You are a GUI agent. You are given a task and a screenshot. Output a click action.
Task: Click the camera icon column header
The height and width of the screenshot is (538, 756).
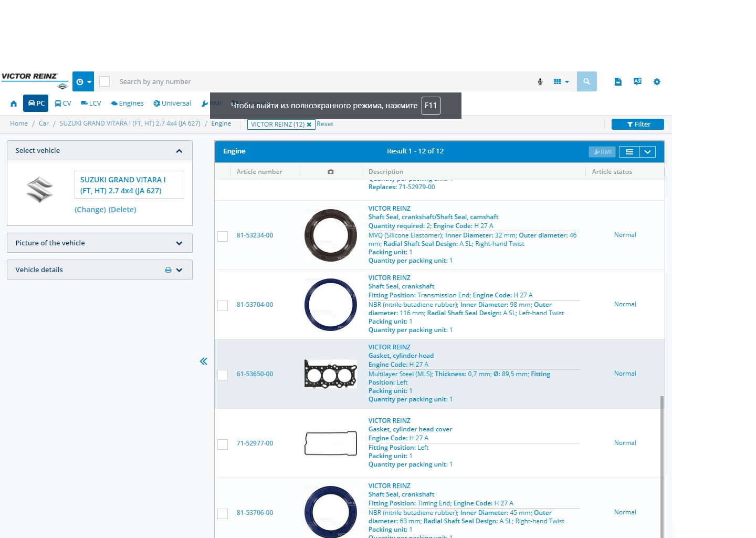pos(331,172)
